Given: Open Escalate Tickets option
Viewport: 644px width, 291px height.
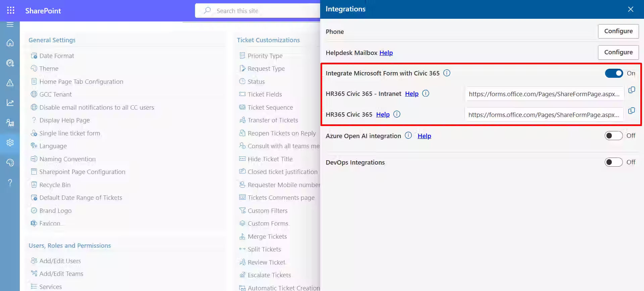Looking at the screenshot, I should click(269, 275).
